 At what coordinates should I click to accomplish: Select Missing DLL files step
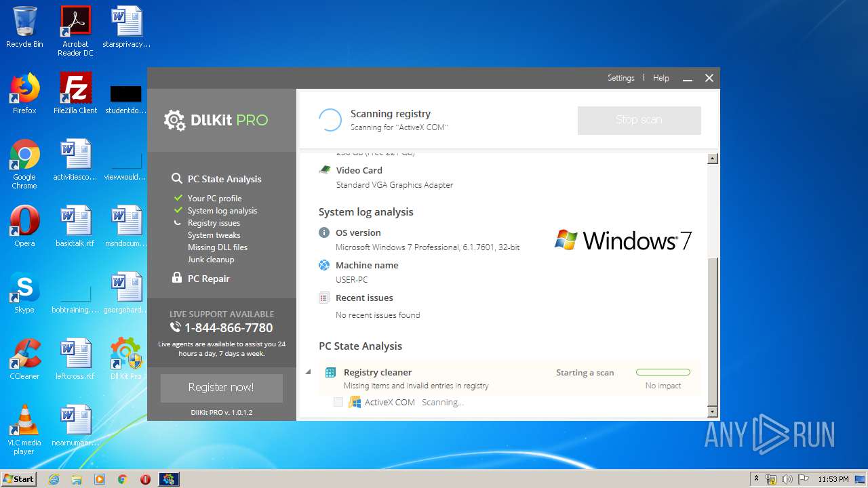point(218,247)
